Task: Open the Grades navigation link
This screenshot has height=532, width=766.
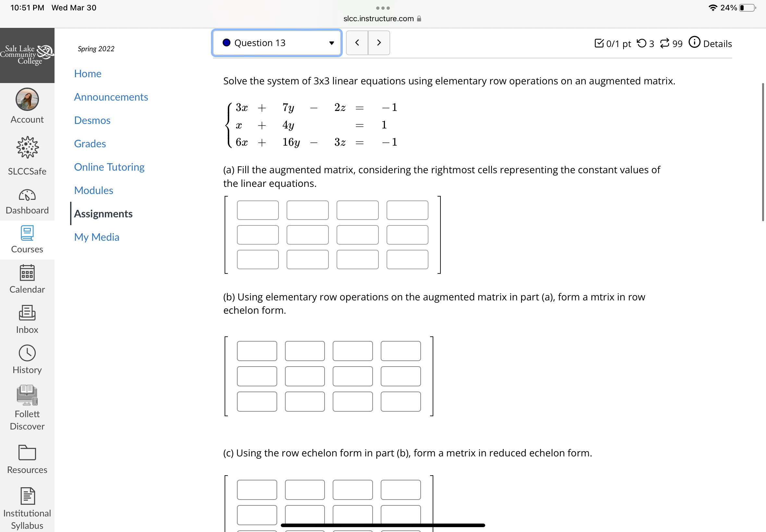Action: pyautogui.click(x=90, y=144)
